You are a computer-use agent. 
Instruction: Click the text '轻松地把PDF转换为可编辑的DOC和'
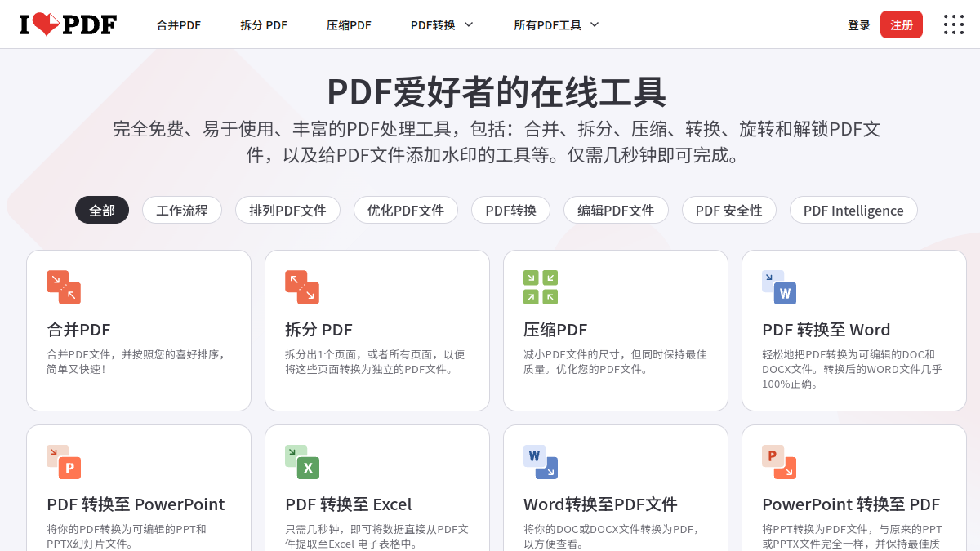pyautogui.click(x=849, y=354)
